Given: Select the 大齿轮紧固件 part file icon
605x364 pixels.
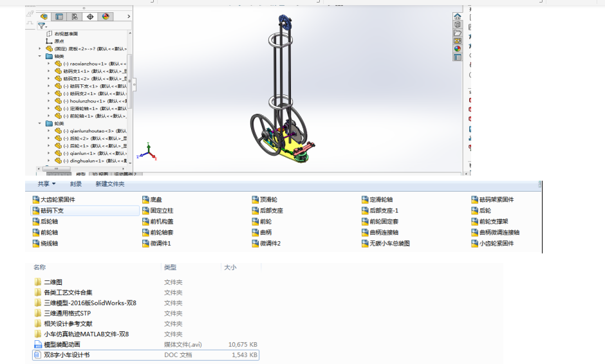Looking at the screenshot, I should point(36,199).
